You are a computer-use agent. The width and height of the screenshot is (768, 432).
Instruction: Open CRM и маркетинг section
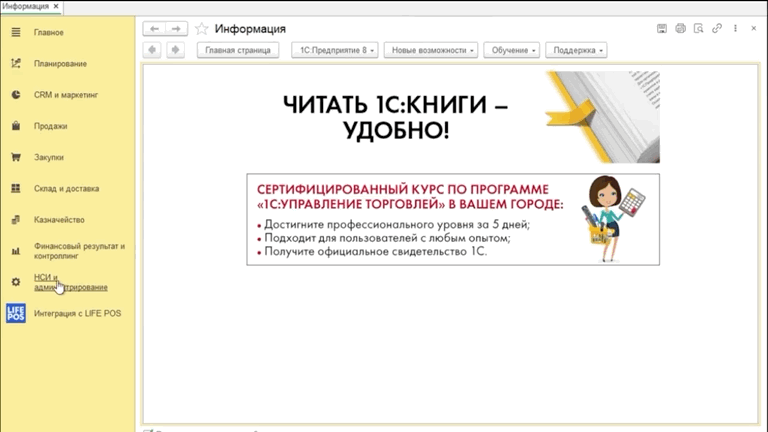pyautogui.click(x=66, y=95)
